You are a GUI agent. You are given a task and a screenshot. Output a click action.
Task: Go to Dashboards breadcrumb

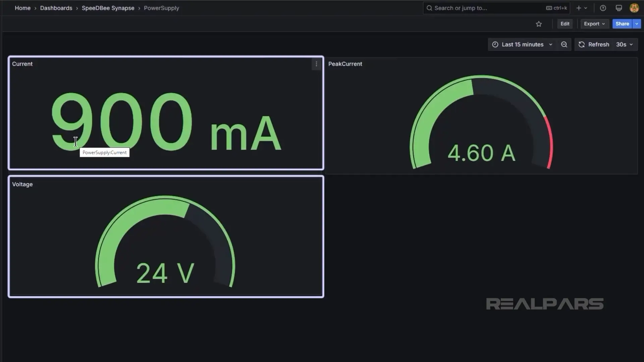coord(56,8)
